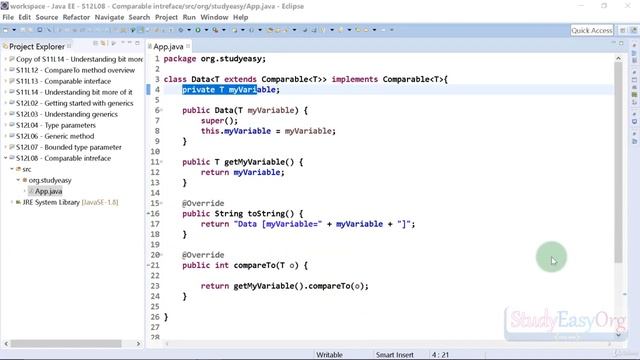Select the S12L06 - Generic method project
The image size is (640, 360).
click(x=55, y=136)
